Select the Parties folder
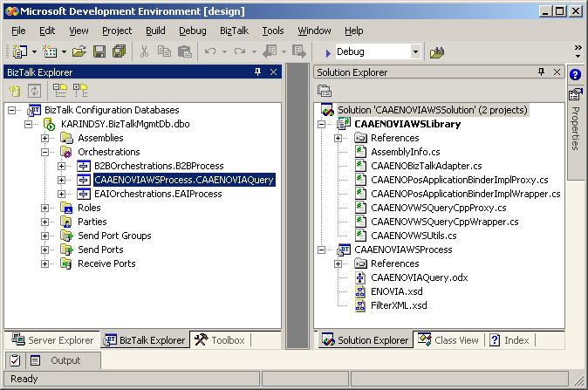588x390 pixels. pyautogui.click(x=92, y=222)
